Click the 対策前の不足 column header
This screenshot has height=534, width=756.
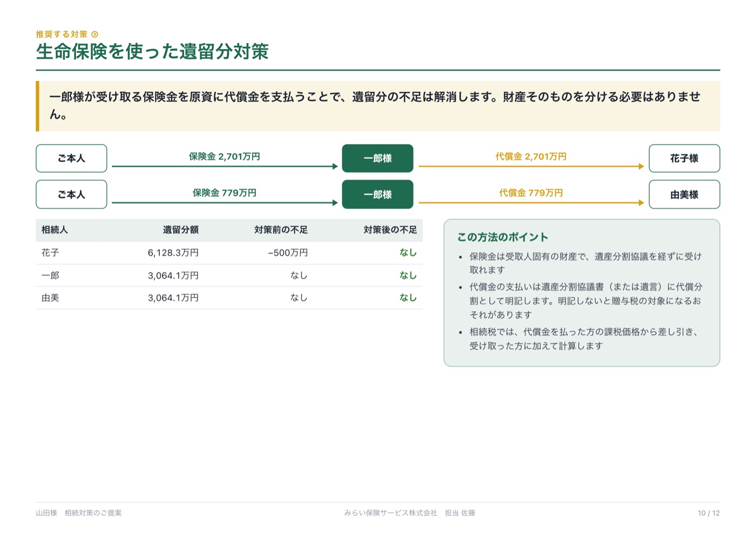pos(281,230)
